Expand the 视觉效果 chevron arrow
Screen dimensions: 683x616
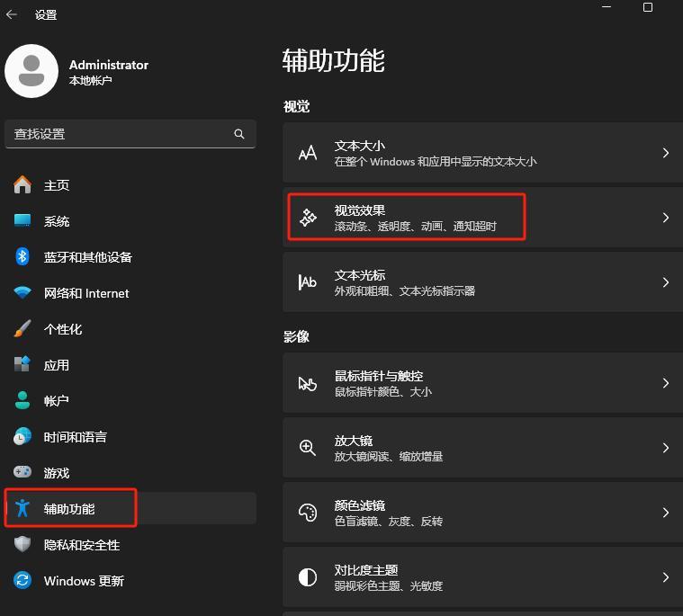[666, 218]
